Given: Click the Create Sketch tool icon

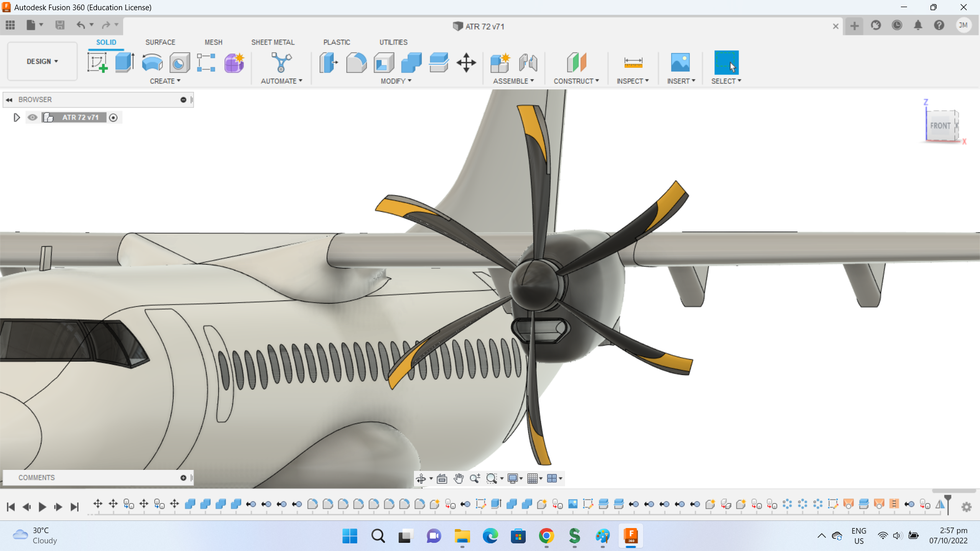Looking at the screenshot, I should tap(97, 63).
